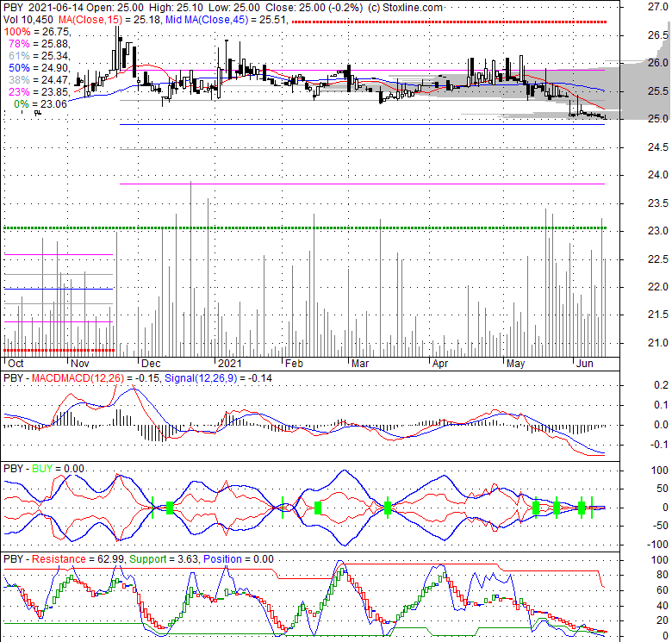672x642 pixels.
Task: Click the Dec label on time axis
Action: click(x=151, y=364)
